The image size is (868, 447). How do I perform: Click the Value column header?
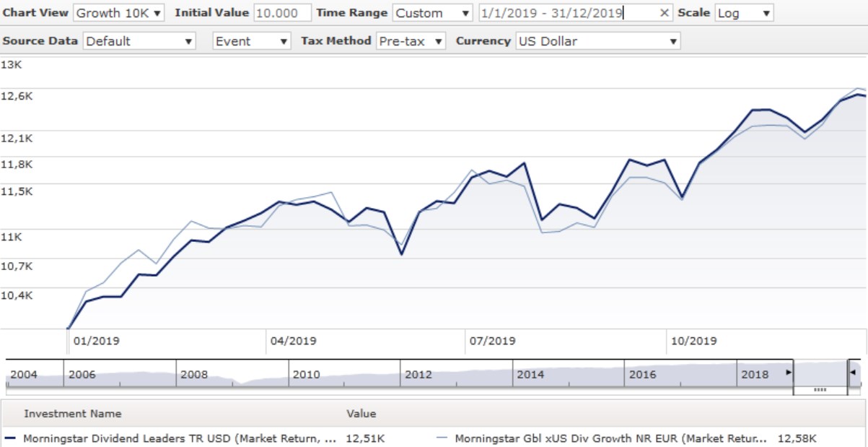coord(361,414)
